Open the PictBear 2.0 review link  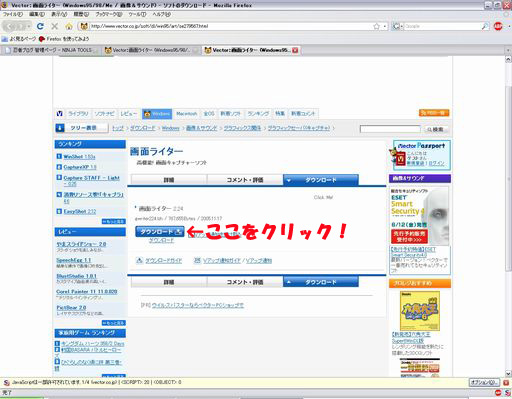71,308
